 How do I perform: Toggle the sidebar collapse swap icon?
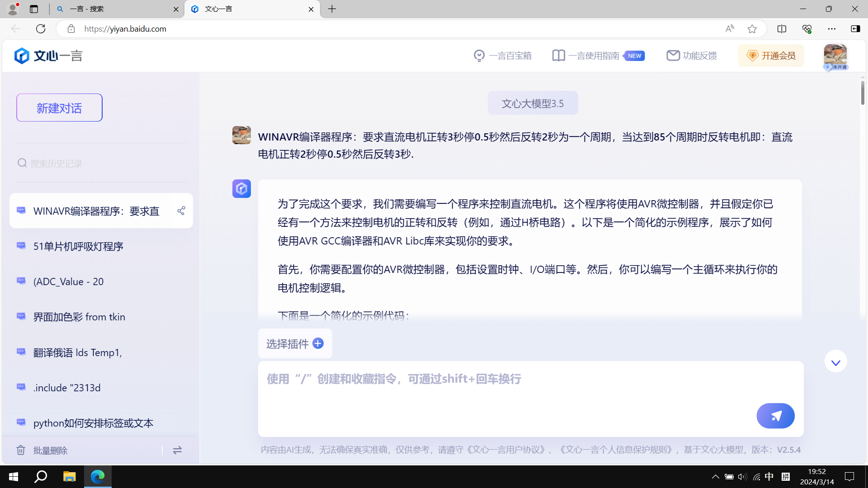point(177,450)
